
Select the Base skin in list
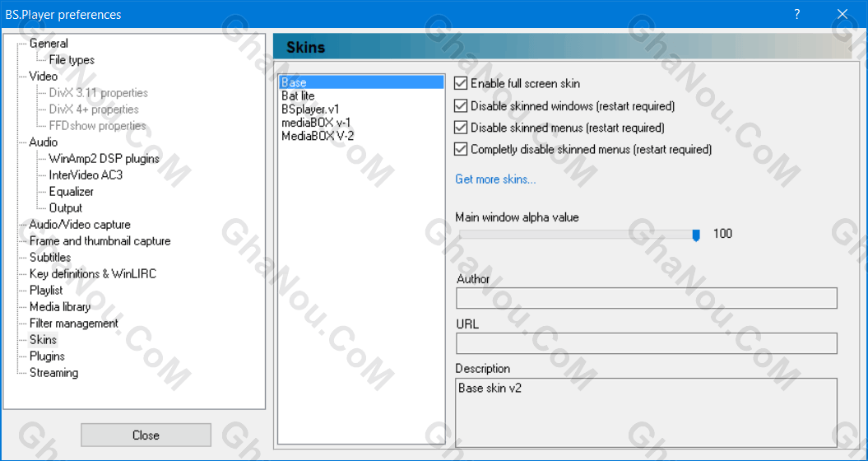[361, 82]
